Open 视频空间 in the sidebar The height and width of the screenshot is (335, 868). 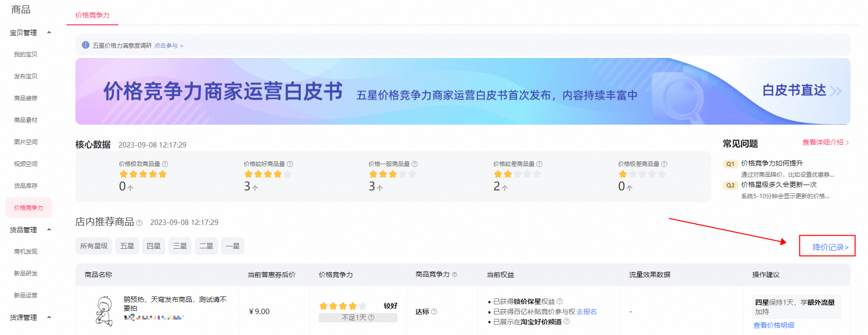(26, 164)
